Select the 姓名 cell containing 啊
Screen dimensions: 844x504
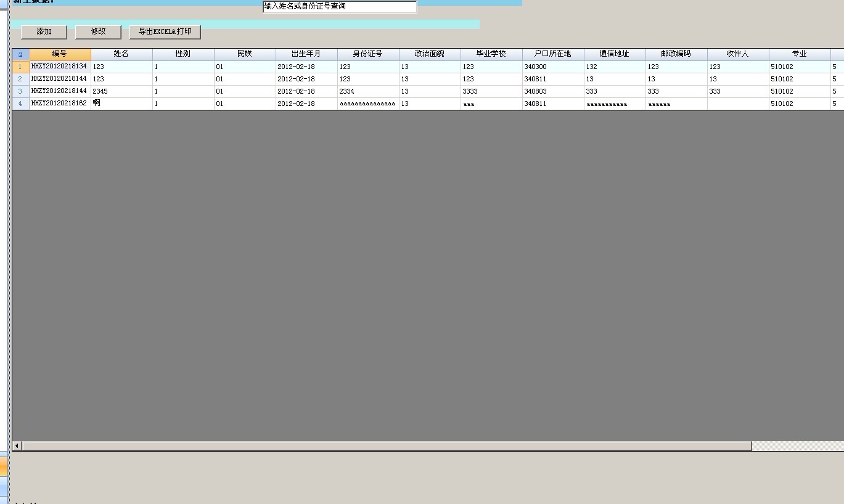pyautogui.click(x=121, y=104)
